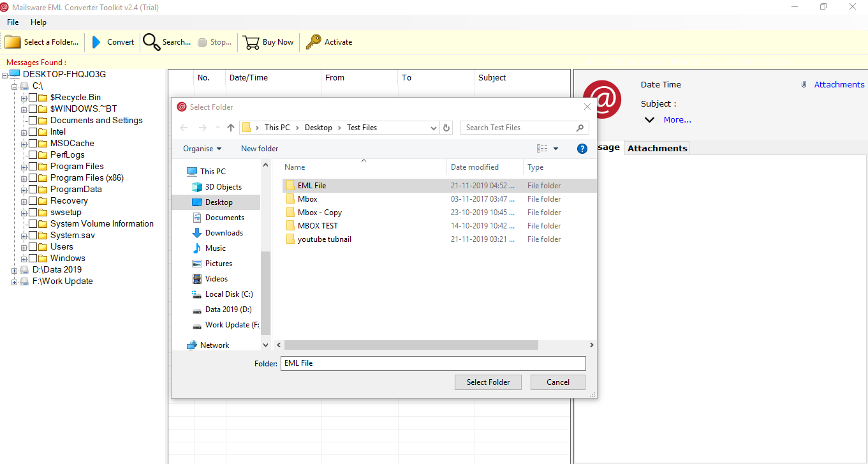Expand the Program Files (x86) tree node
This screenshot has width=868, height=464.
24,178
